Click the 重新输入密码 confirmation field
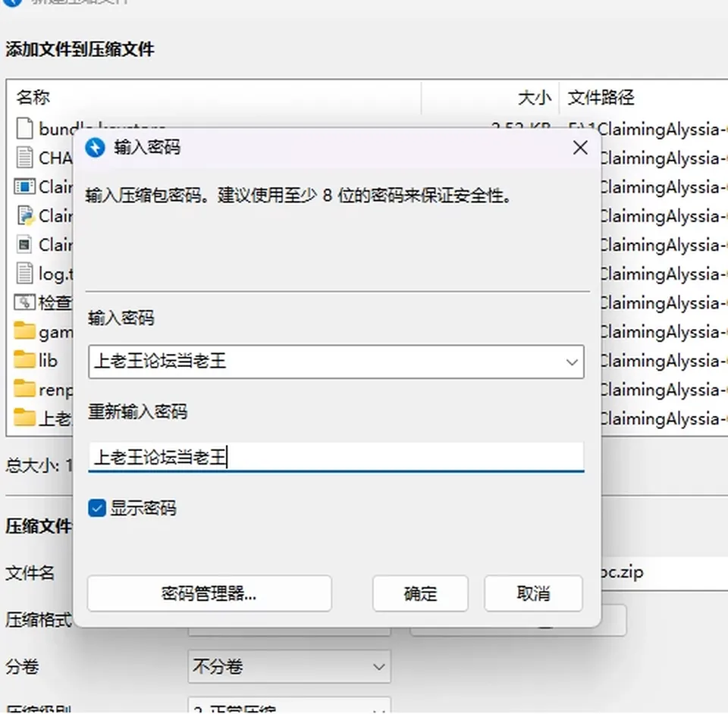The image size is (728, 714). pyautogui.click(x=336, y=458)
